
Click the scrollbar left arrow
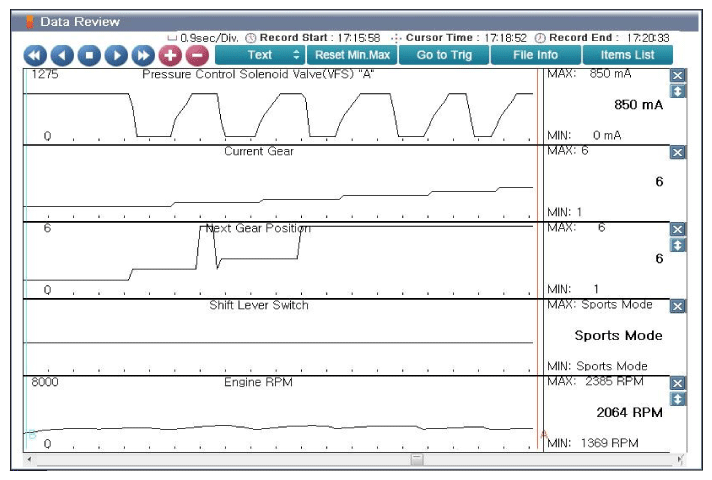pyautogui.click(x=30, y=459)
